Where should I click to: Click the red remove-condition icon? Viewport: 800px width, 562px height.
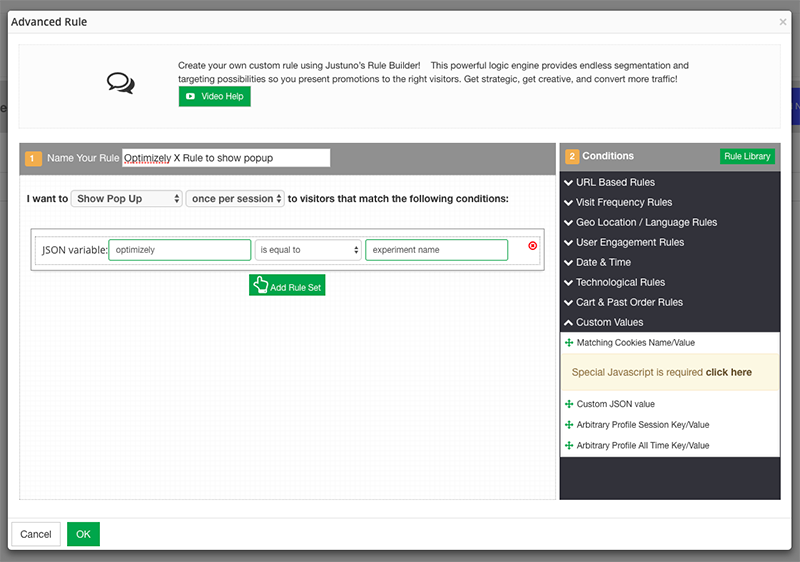[x=532, y=245]
